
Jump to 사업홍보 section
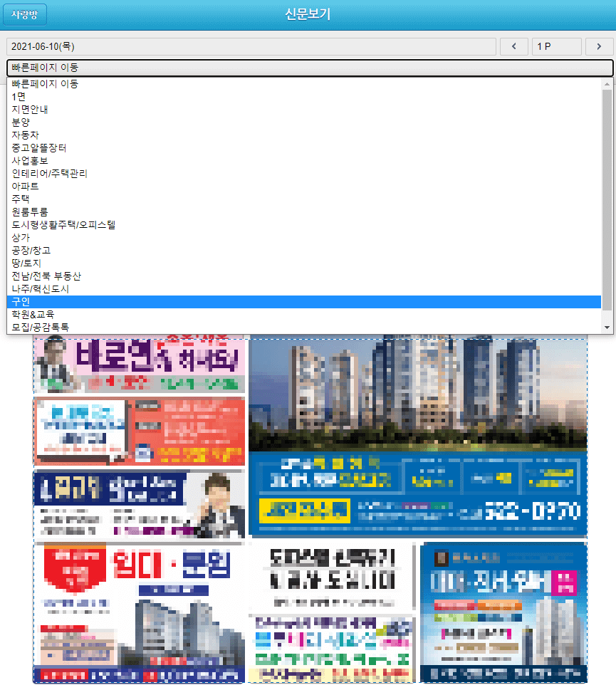(x=303, y=161)
